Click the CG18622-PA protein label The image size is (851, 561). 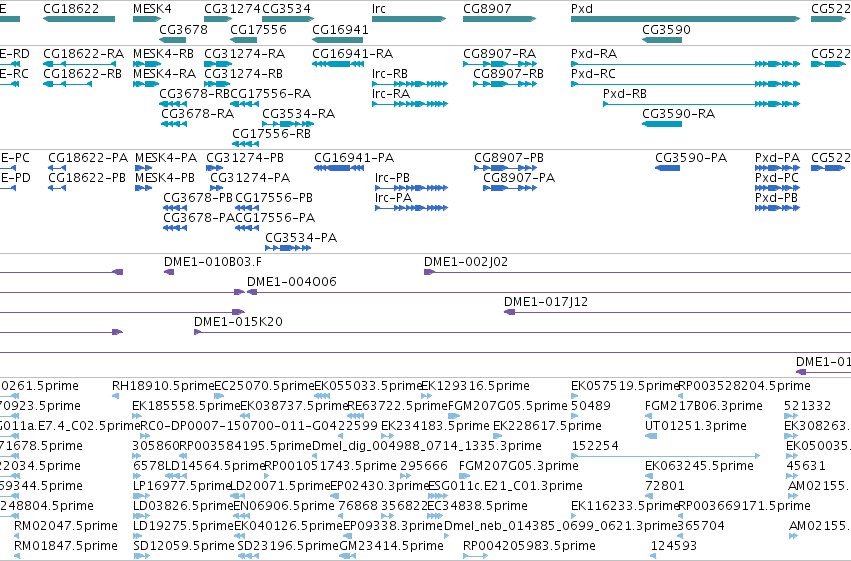coord(88,158)
